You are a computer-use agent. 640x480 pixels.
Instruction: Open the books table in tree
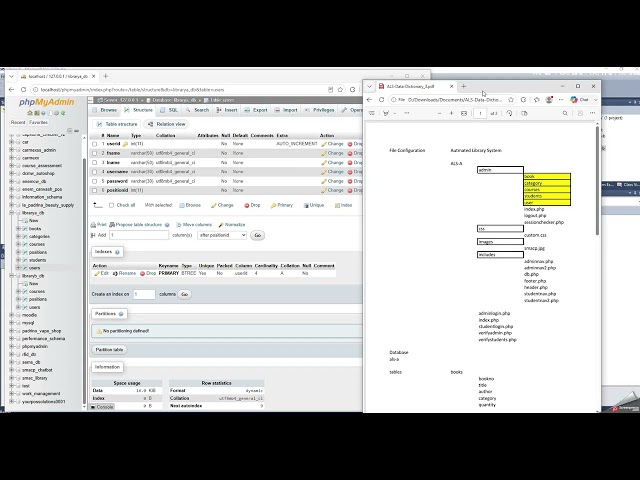[35, 229]
